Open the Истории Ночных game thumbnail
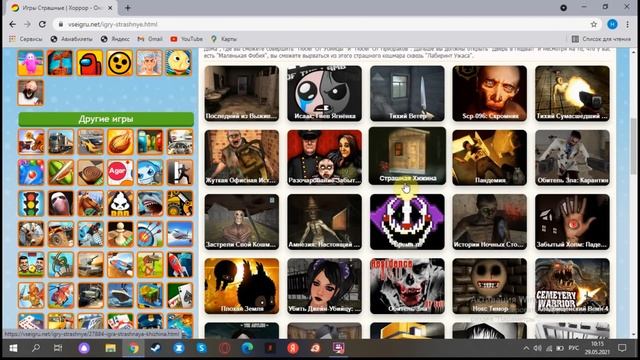The height and width of the screenshot is (360, 640). pyautogui.click(x=489, y=222)
